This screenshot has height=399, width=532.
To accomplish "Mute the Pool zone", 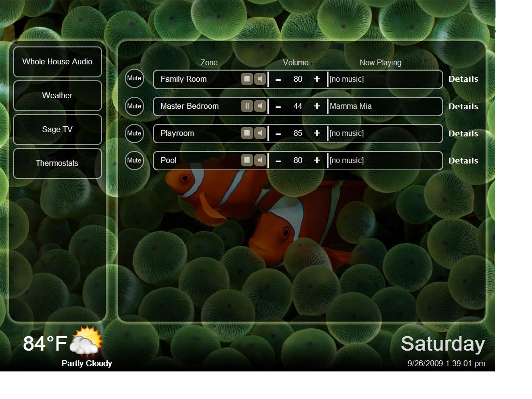I will [x=134, y=161].
